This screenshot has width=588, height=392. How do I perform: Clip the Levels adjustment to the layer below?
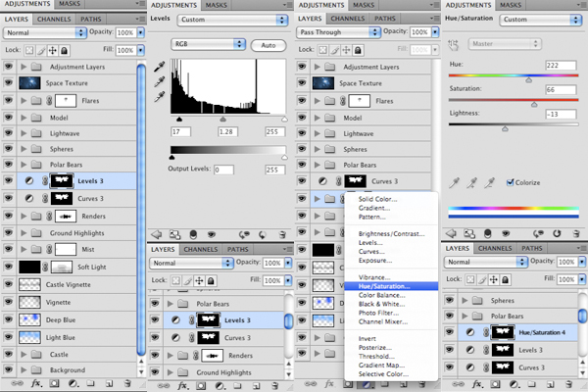coord(193,235)
